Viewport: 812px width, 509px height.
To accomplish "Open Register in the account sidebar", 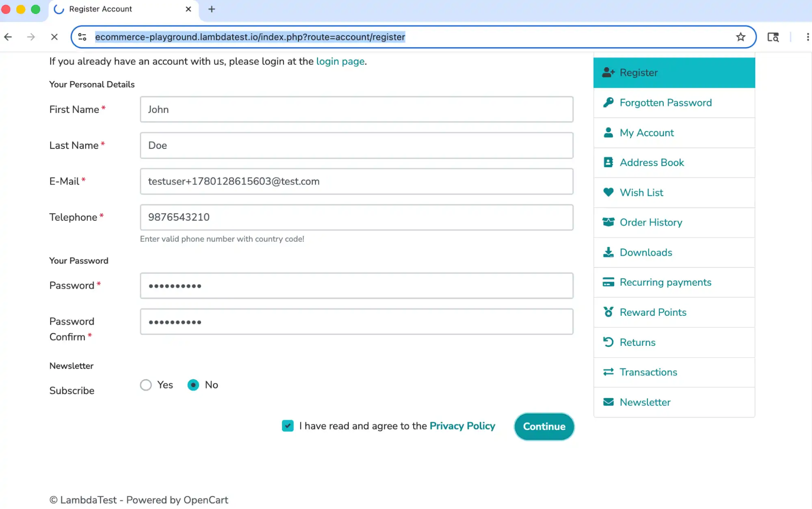I will [674, 73].
